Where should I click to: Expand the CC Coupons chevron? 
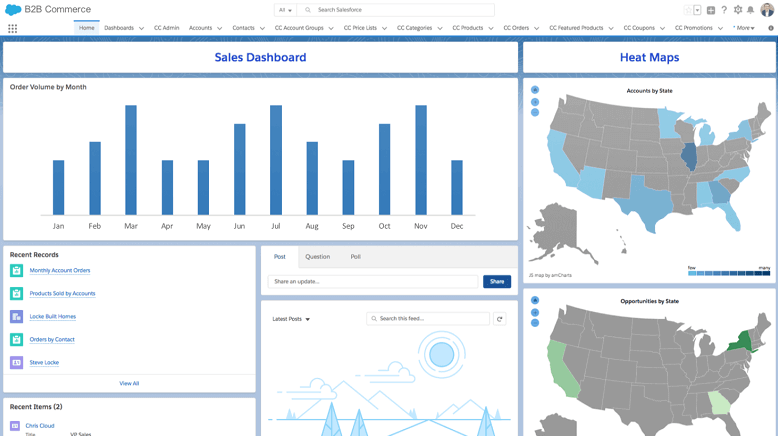662,28
